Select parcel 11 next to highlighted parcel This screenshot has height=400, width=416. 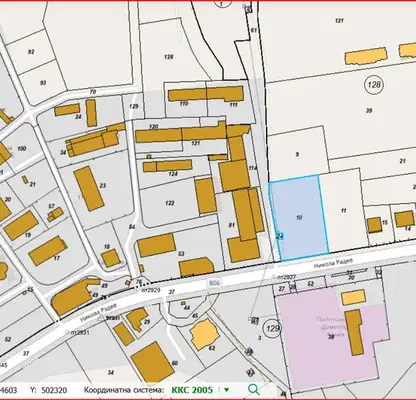(344, 211)
